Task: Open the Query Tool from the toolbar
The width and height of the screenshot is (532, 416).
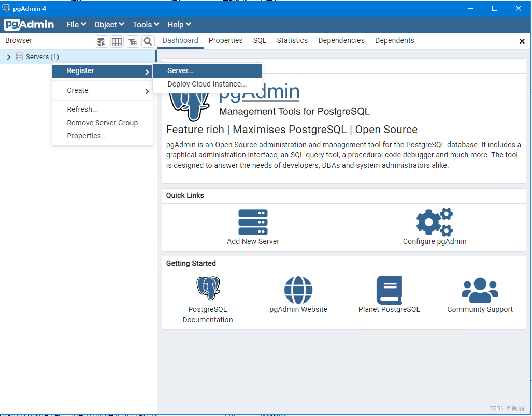Action: click(x=102, y=41)
